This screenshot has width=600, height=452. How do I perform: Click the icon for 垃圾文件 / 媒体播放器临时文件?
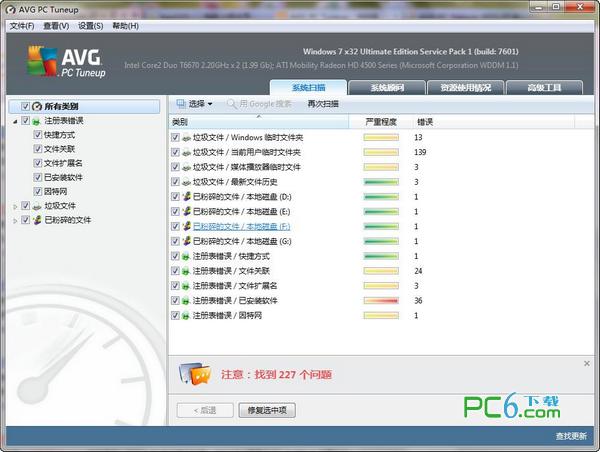[186, 167]
